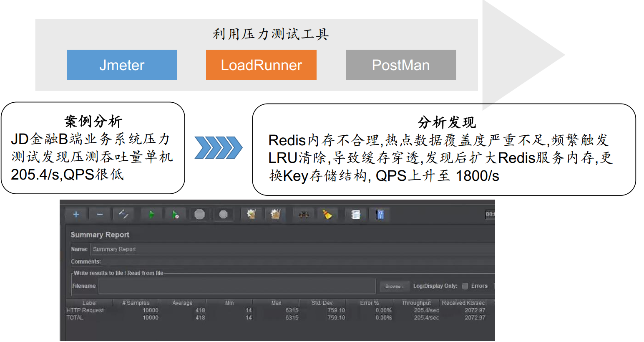This screenshot has height=342, width=644.
Task: Open Help with question mark icon
Action: (380, 215)
